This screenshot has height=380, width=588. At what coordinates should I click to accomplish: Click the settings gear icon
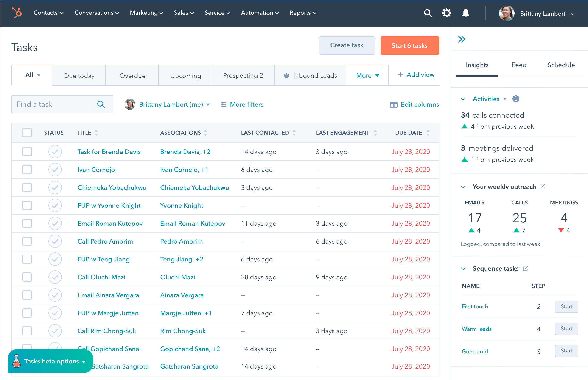[448, 12]
